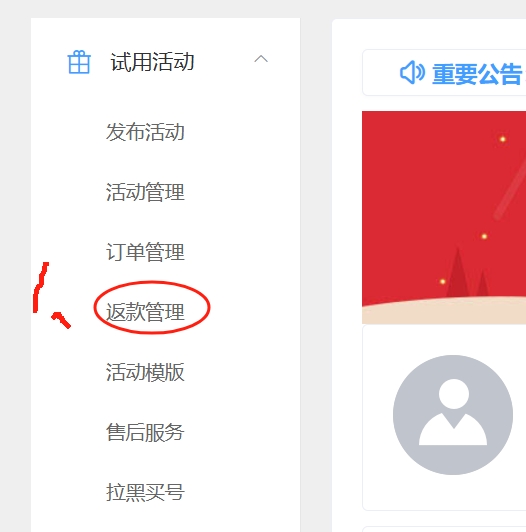Screen dimensions: 526x532
Task: Click the gray user avatar placeholder
Action: (x=453, y=415)
